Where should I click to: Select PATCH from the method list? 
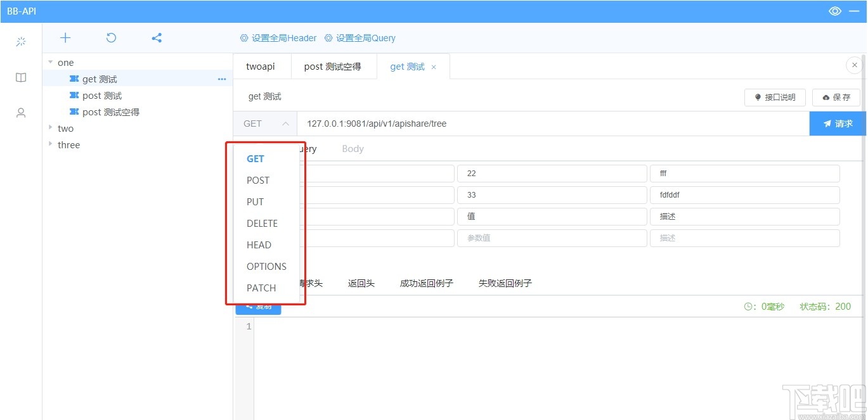coord(261,288)
